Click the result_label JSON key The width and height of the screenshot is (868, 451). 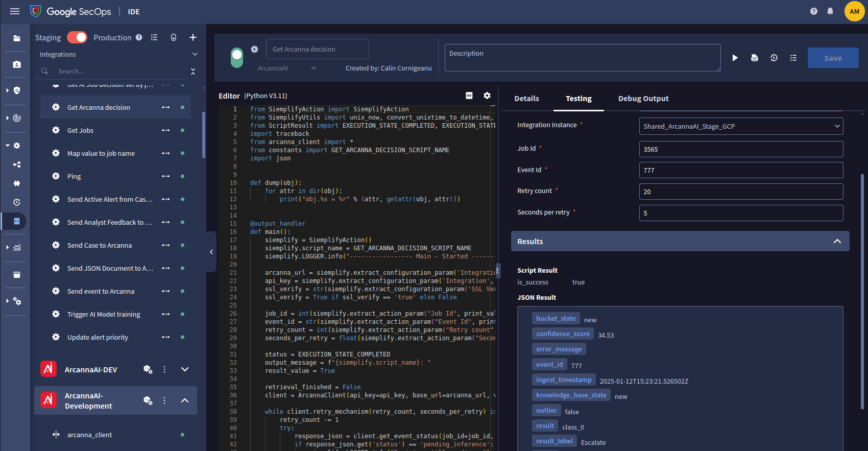tap(554, 441)
